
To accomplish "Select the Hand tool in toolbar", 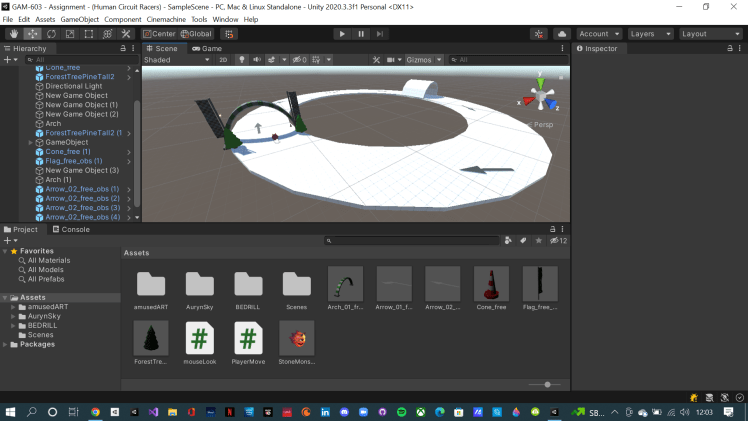I will click(x=11, y=34).
